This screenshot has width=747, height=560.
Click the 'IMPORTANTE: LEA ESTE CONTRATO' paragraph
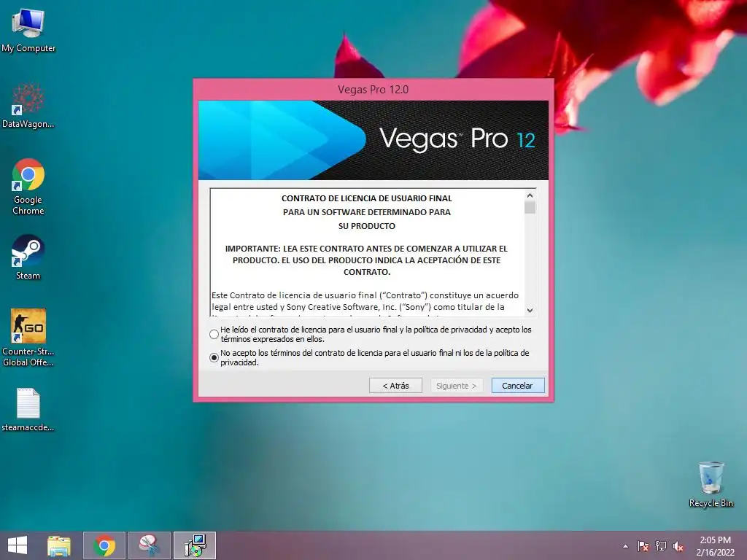[366, 260]
